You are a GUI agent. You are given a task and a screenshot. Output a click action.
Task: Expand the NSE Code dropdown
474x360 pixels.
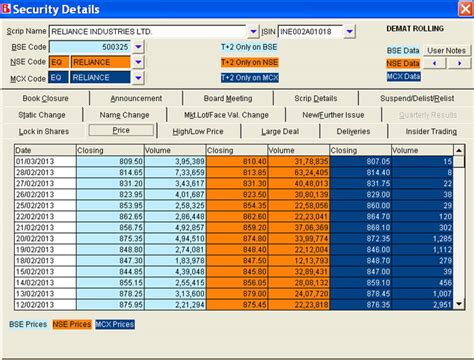[x=138, y=62]
